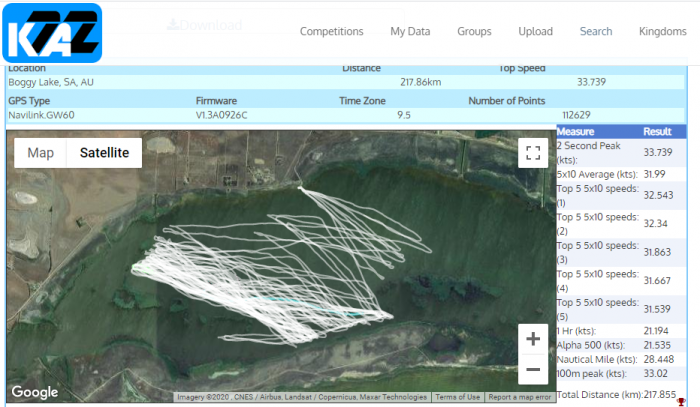Click the Measure column header

576,132
